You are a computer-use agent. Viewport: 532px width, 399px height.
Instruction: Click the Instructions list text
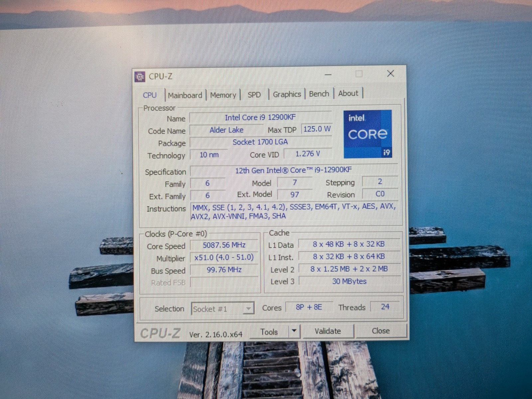click(294, 211)
